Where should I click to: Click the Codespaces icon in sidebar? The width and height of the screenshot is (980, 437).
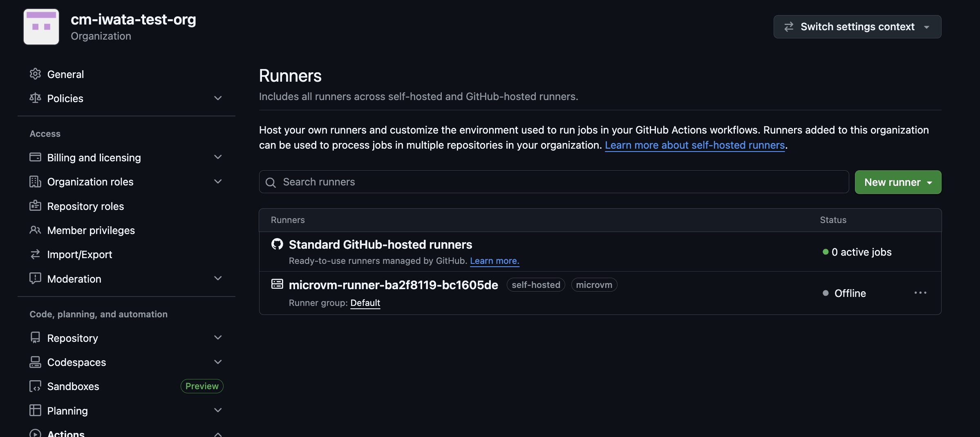[x=35, y=362]
